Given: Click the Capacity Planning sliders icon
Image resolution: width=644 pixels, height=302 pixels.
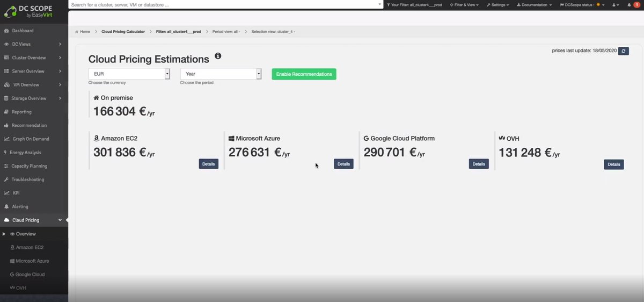Looking at the screenshot, I should coord(6,166).
